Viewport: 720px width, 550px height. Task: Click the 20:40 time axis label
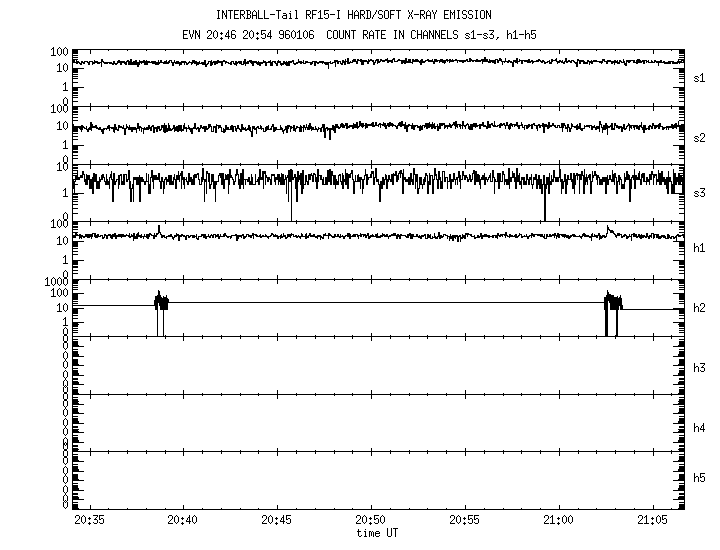[183, 520]
